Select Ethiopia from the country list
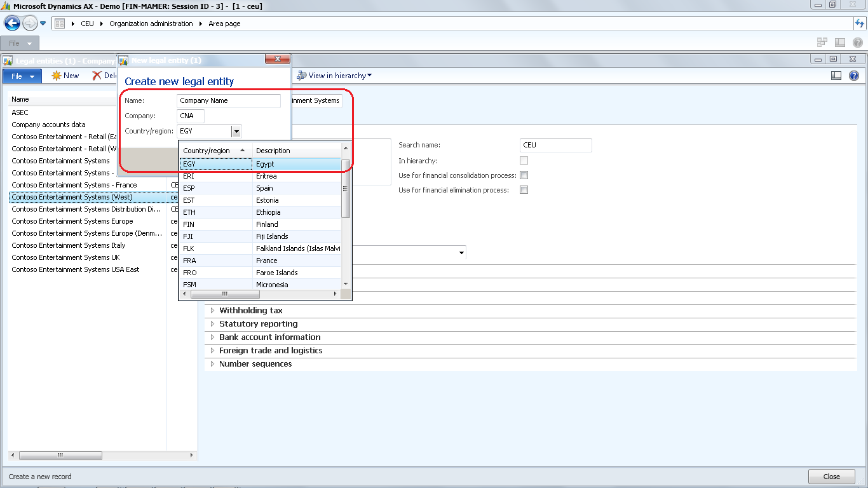The height and width of the screenshot is (488, 868). click(261, 212)
